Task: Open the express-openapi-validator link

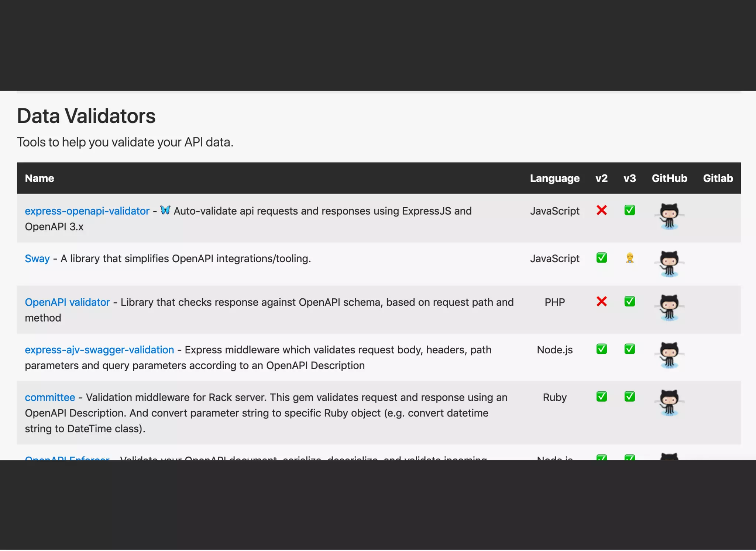Action: click(x=87, y=211)
